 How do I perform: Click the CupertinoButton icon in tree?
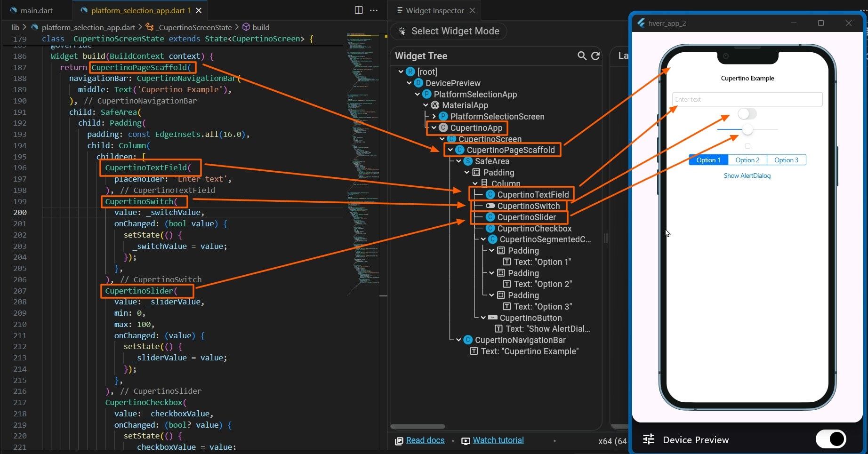pos(493,318)
